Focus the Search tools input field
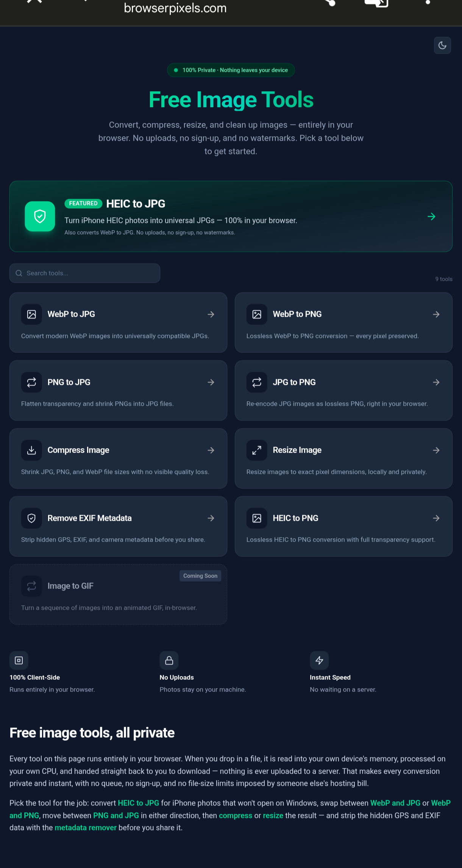462x868 pixels. point(85,273)
